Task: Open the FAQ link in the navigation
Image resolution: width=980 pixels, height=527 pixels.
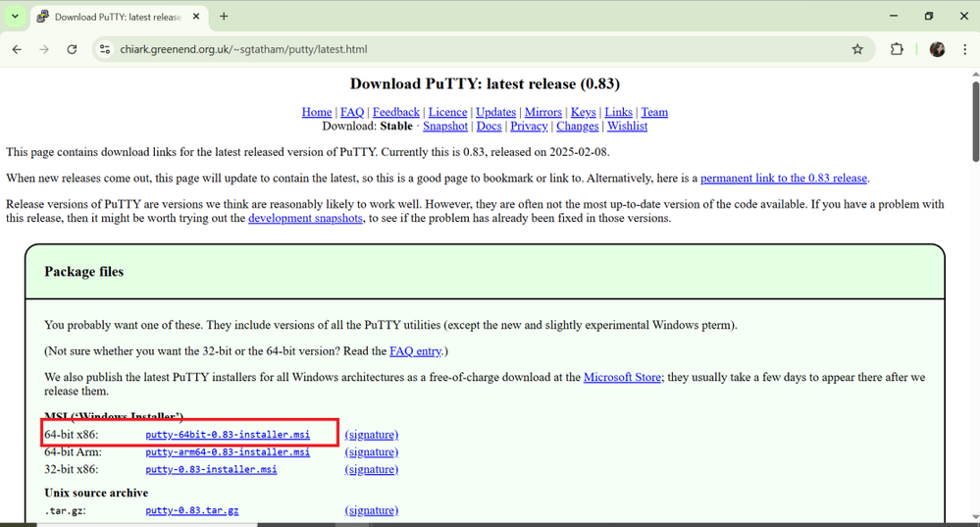Action: [352, 112]
